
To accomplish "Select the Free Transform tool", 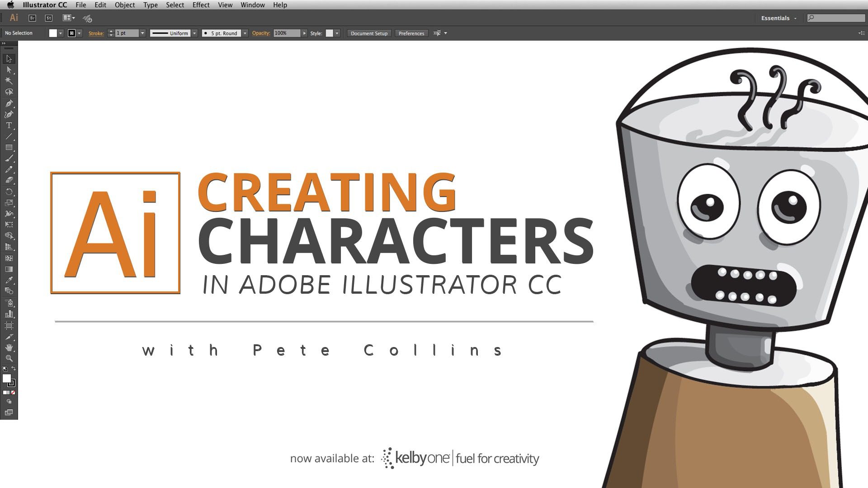I will 9,225.
